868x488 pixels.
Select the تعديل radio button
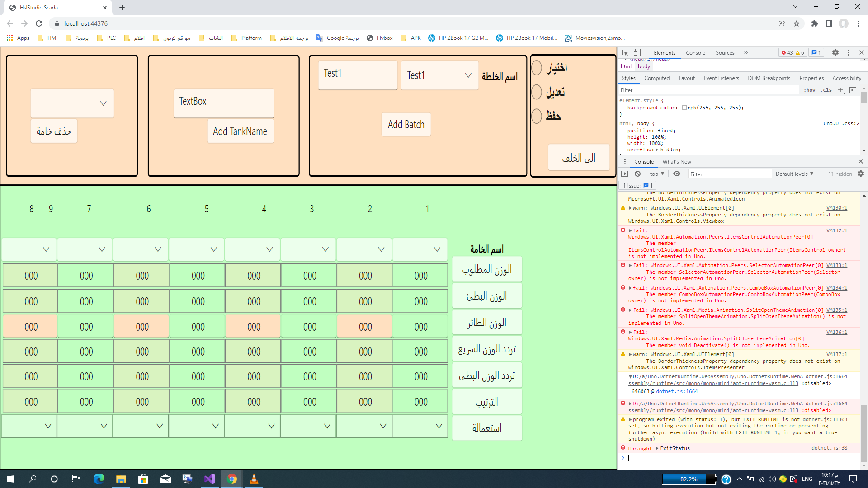coord(537,92)
